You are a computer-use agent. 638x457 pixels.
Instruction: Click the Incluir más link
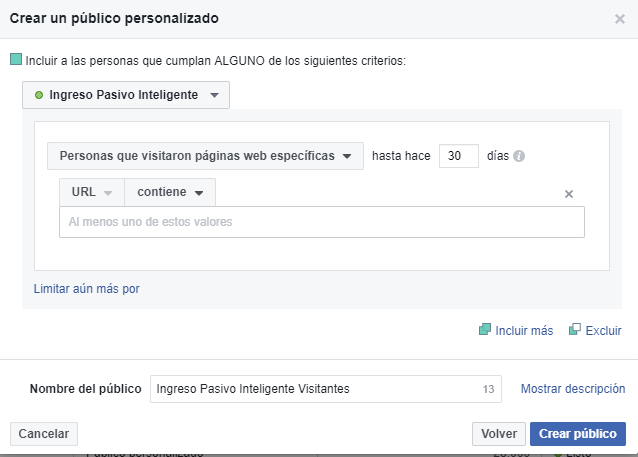point(524,330)
